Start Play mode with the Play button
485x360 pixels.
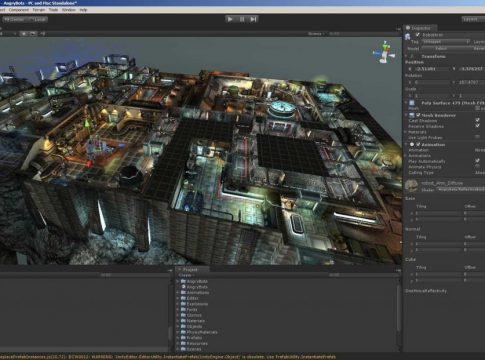(x=230, y=19)
